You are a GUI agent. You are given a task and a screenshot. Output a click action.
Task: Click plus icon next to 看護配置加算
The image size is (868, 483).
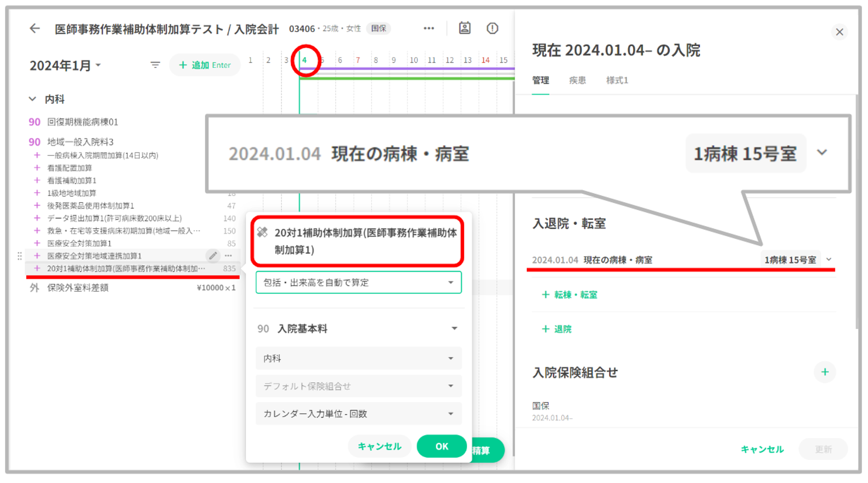tap(37, 168)
